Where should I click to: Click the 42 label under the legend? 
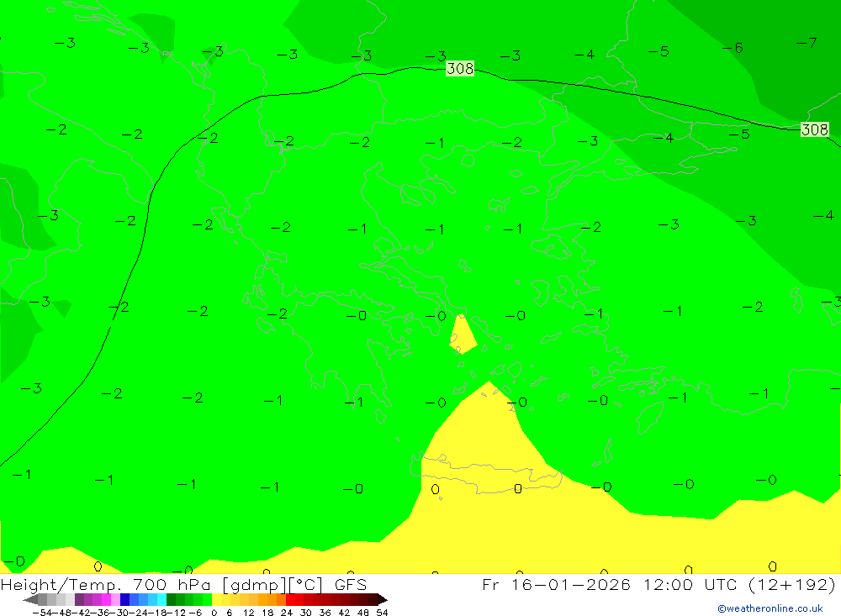pos(344,613)
